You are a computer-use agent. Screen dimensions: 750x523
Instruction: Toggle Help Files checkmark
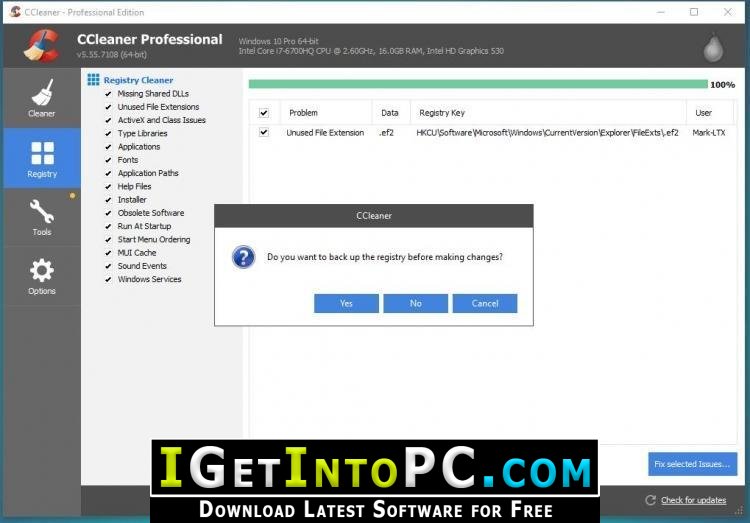click(108, 187)
